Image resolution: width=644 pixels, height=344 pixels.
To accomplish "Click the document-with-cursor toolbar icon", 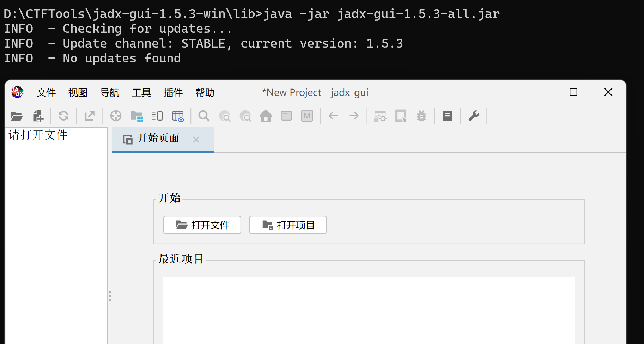I will (401, 116).
